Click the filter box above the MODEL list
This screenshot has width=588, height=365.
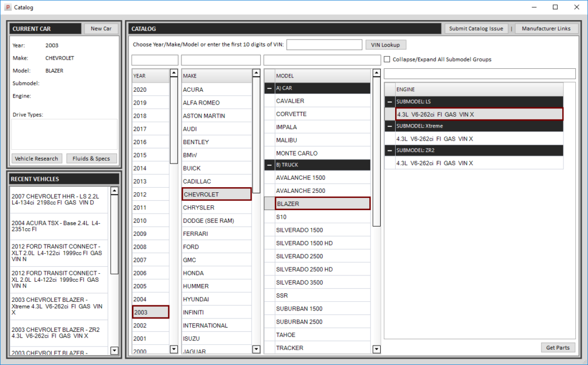[x=322, y=60]
